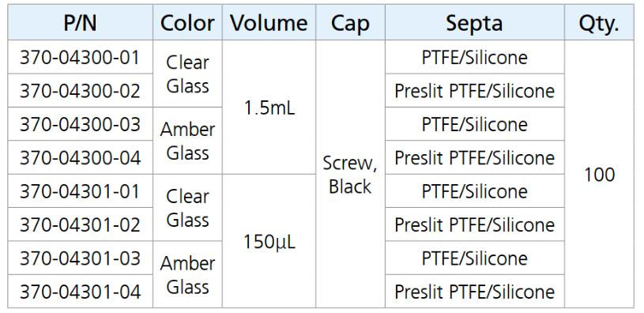644x313 pixels.
Task: Click the Screw, Black cap cell
Action: [350, 174]
